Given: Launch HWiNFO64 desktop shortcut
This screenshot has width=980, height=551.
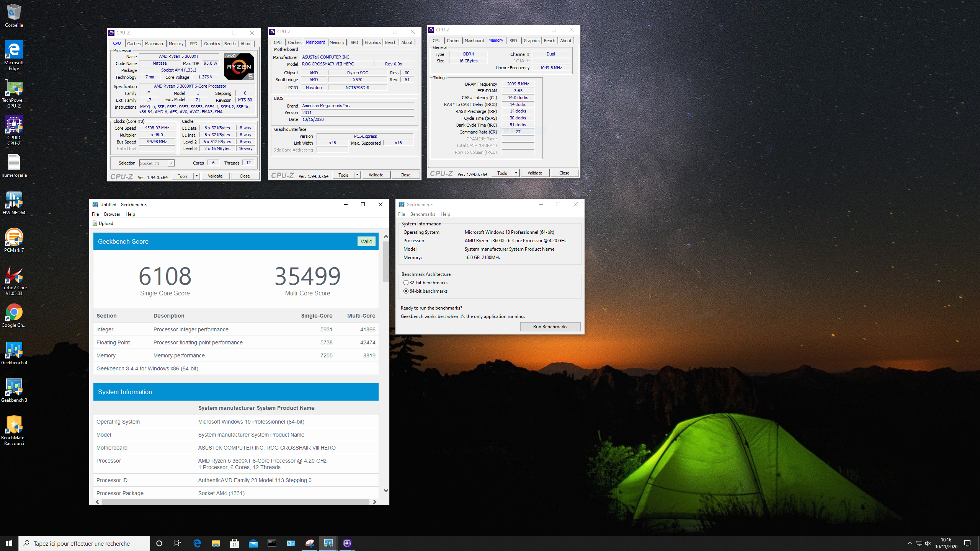Looking at the screenshot, I should (x=14, y=203).
